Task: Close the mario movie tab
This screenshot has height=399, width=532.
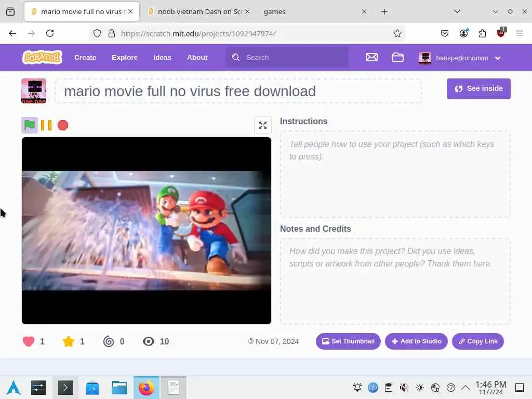Action: point(130,11)
